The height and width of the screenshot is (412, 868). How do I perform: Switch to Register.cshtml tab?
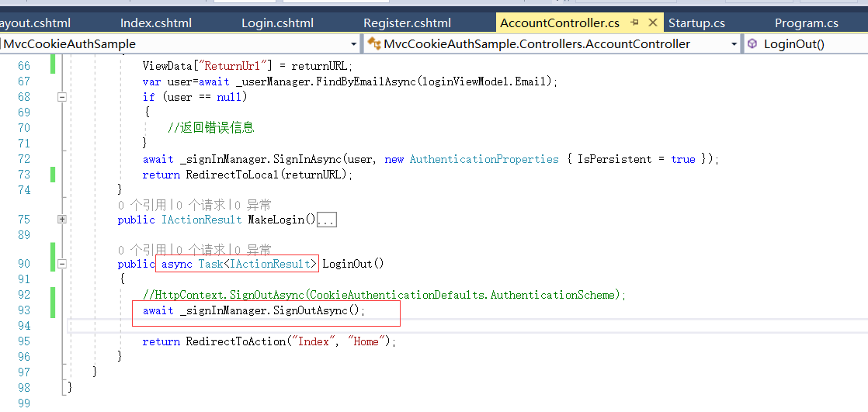click(407, 23)
